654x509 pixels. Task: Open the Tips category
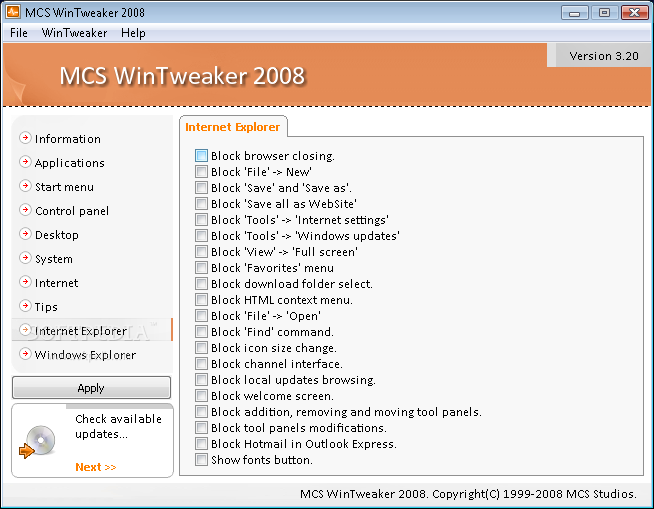(x=46, y=307)
